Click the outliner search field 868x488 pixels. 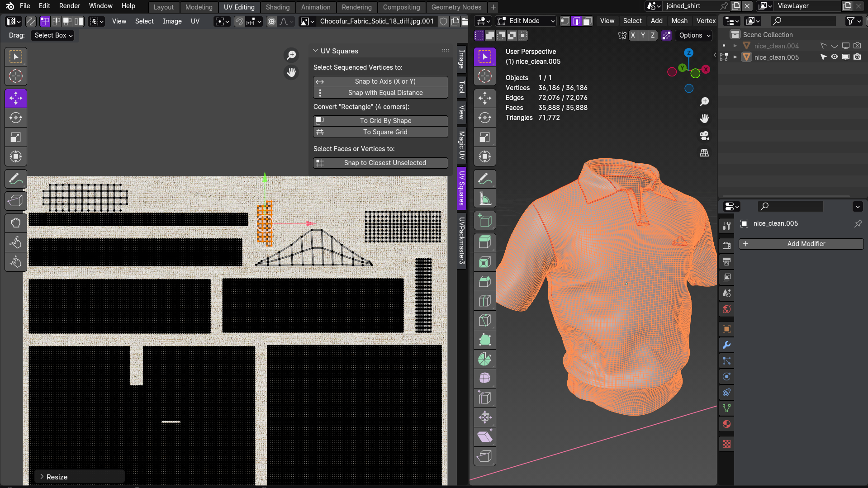804,21
